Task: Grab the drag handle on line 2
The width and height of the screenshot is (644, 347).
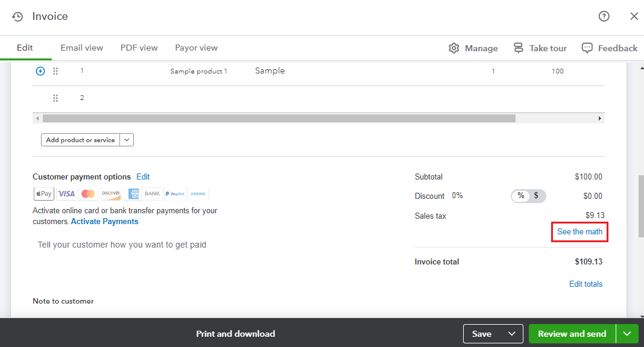Action: pos(55,98)
